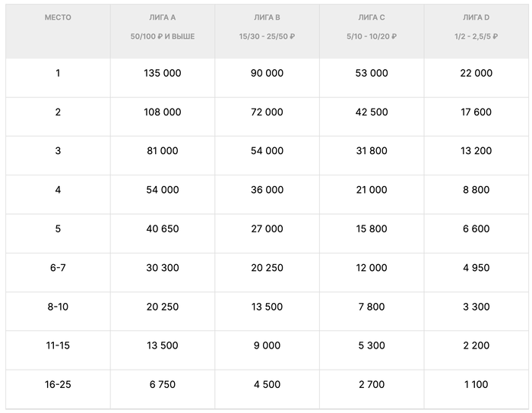
Task: Select the 31 800 cell in Лига C
Action: (x=372, y=151)
